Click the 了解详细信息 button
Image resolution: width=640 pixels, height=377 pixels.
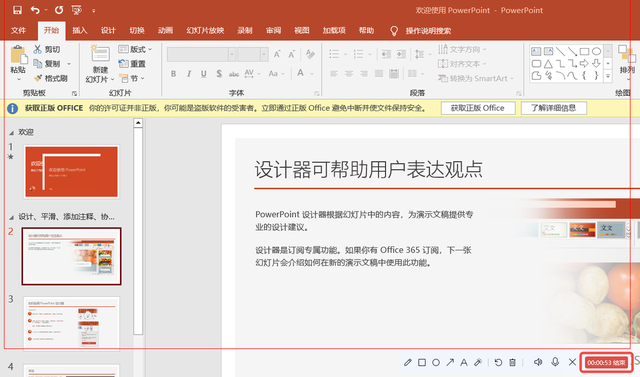click(x=553, y=108)
